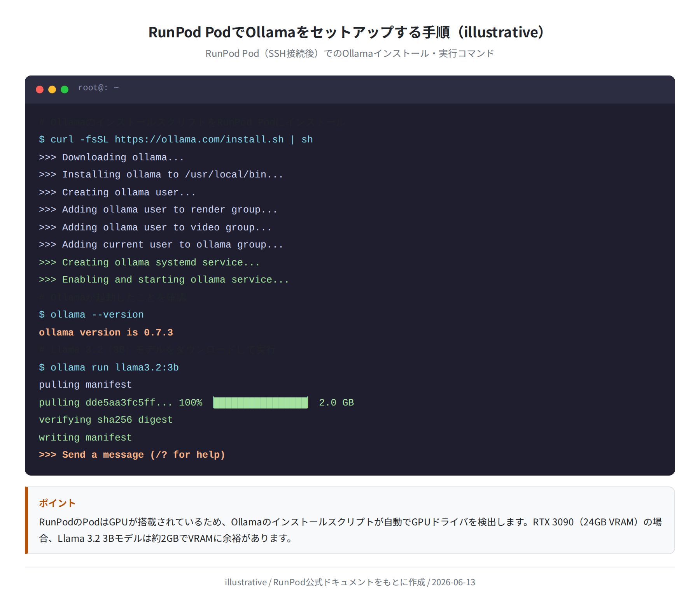Image resolution: width=700 pixels, height=604 pixels.
Task: Click the 'ollama --version' command
Action: pos(91,314)
